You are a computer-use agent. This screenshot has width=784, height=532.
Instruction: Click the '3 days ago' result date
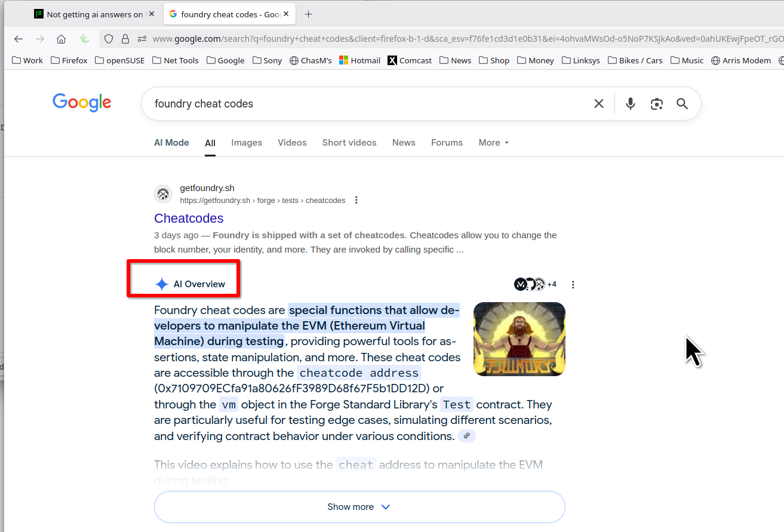176,235
